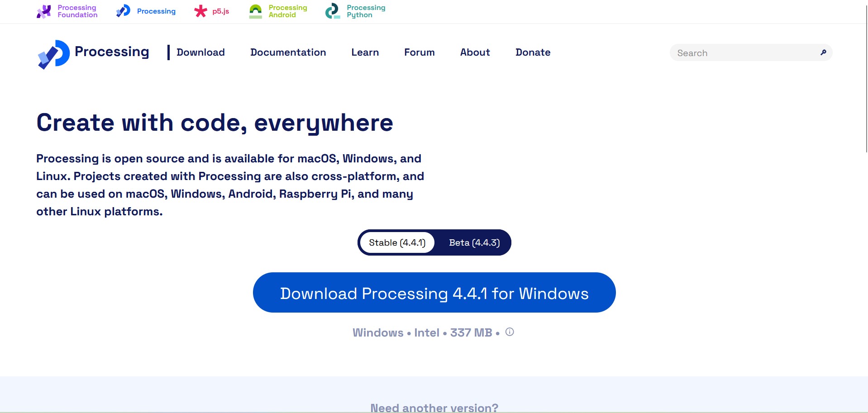868x413 pixels.
Task: Open the Processing Android link
Action: click(x=288, y=11)
